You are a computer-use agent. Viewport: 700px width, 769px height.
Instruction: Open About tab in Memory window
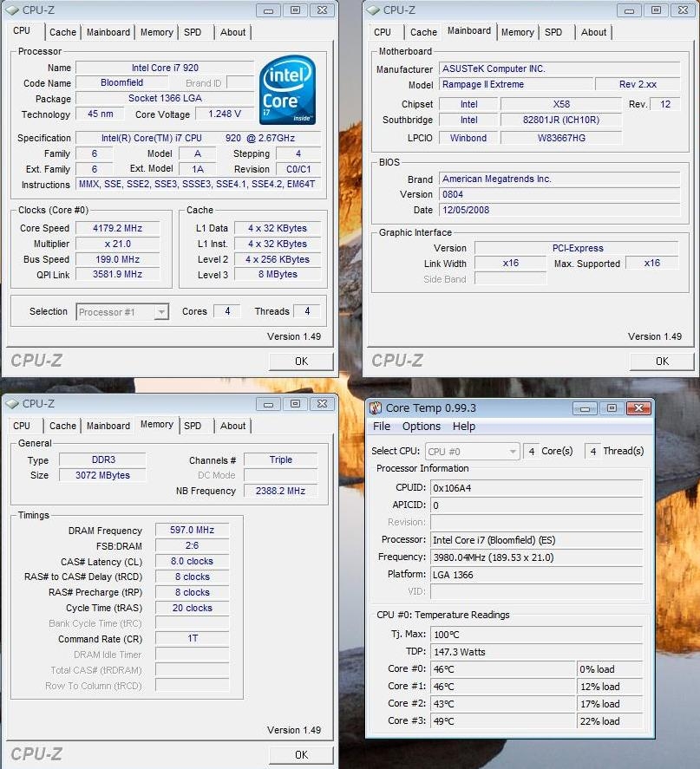232,427
